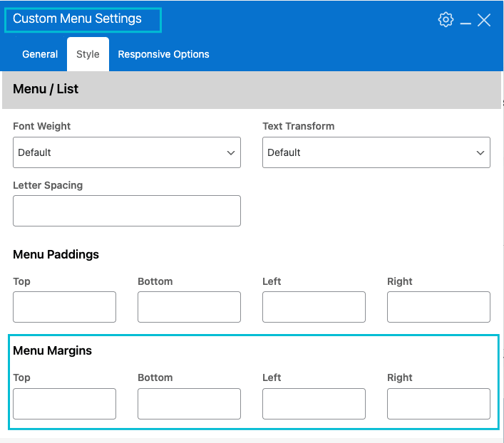Expand the Font Weight dropdown
The image size is (504, 443).
coord(127,152)
